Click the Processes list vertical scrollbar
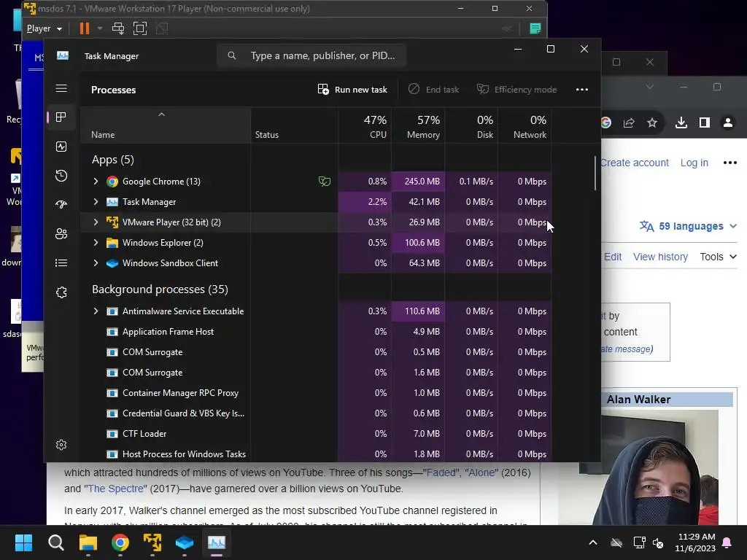 [595, 174]
